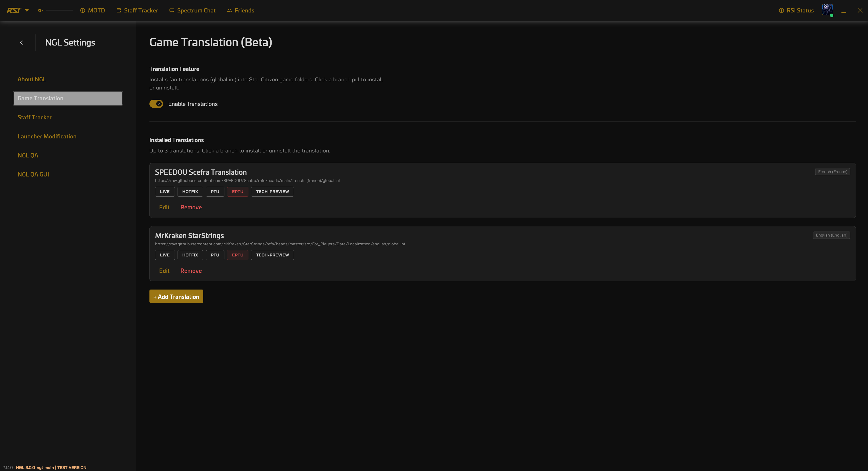Edit the MrKraken StarStrings entry
Viewport: 868px width, 471px height.
164,271
